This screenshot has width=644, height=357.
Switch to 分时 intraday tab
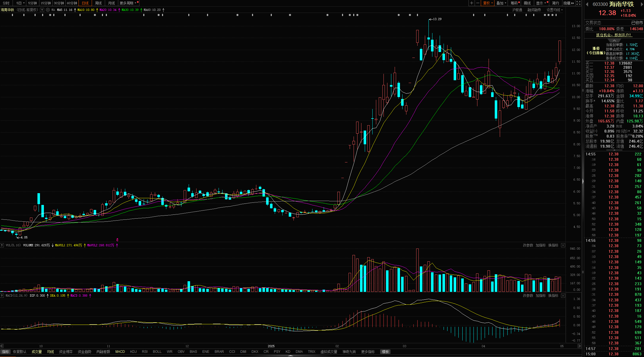6,3
